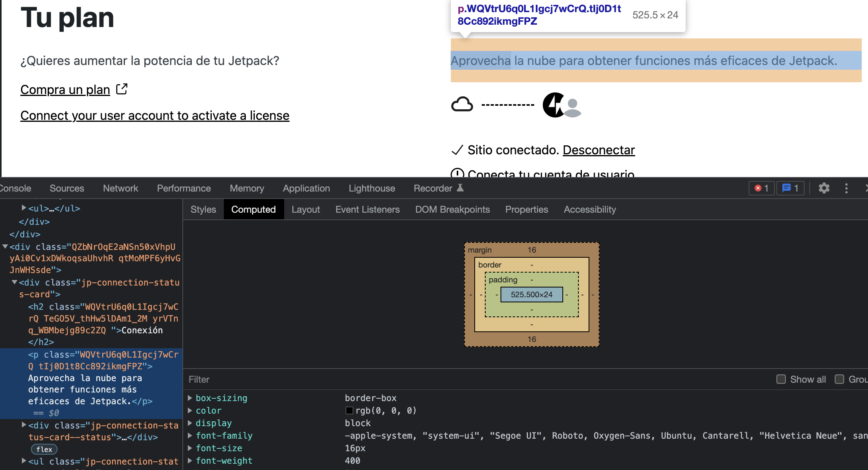Click the border region label in box model

pyautogui.click(x=490, y=265)
